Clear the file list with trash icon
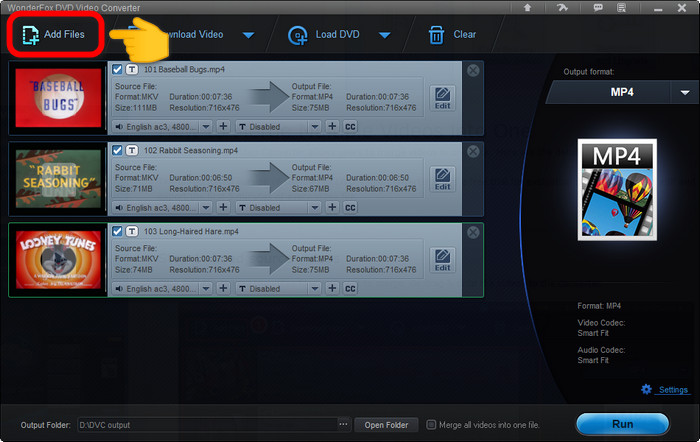 point(451,35)
